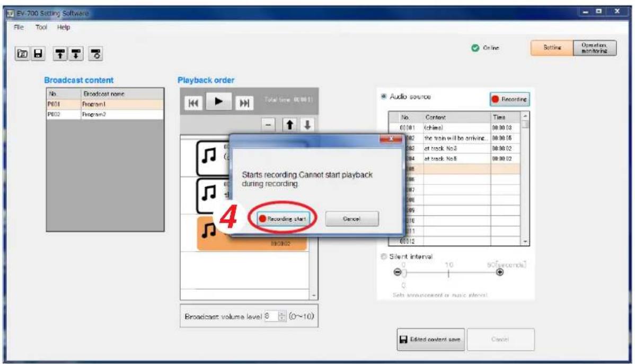Select Program1 row in Broadcast content
This screenshot has height=364, width=635.
[105, 104]
